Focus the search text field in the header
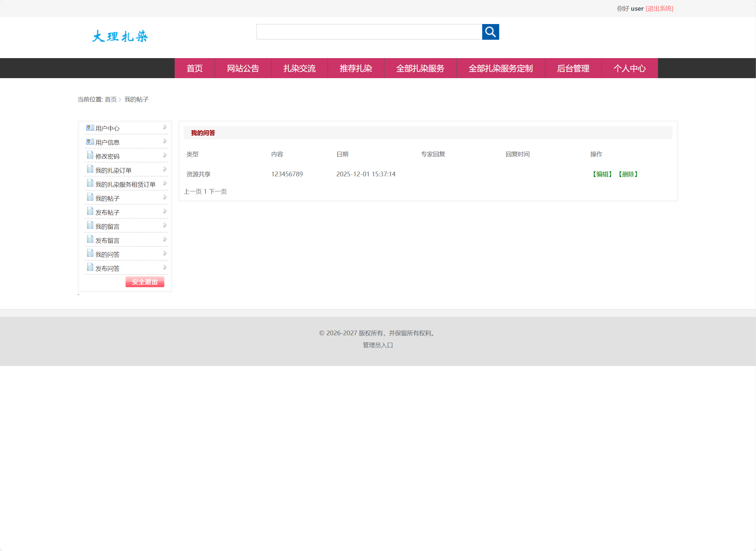This screenshot has height=551, width=756. click(369, 32)
